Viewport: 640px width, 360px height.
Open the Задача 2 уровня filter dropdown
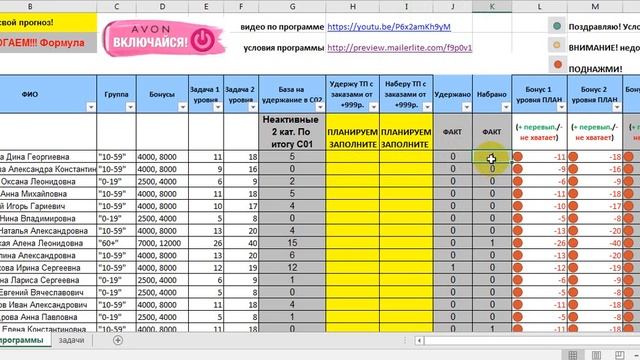pos(253,107)
